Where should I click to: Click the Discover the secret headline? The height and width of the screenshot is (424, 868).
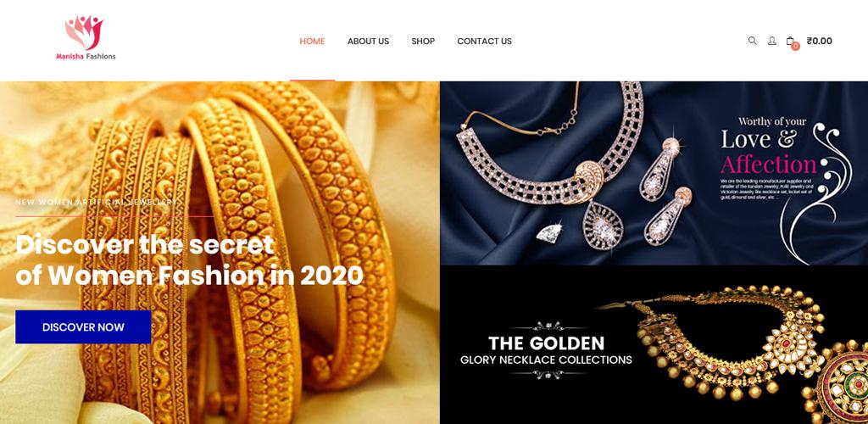tap(189, 260)
